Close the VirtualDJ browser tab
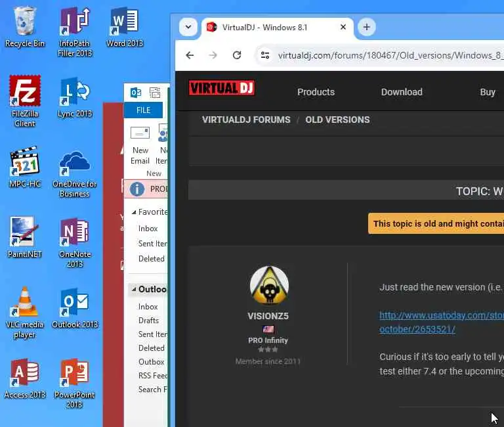This screenshot has width=504, height=427. [x=343, y=27]
